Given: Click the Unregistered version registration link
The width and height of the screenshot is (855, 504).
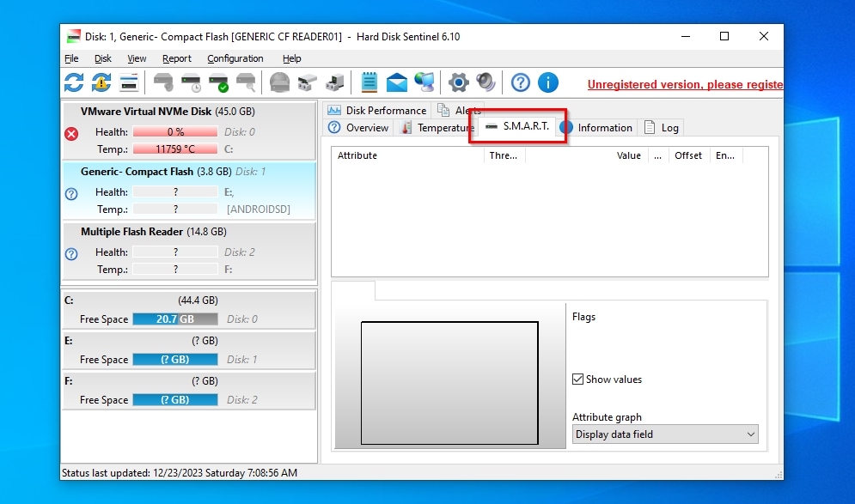Looking at the screenshot, I should pyautogui.click(x=685, y=84).
